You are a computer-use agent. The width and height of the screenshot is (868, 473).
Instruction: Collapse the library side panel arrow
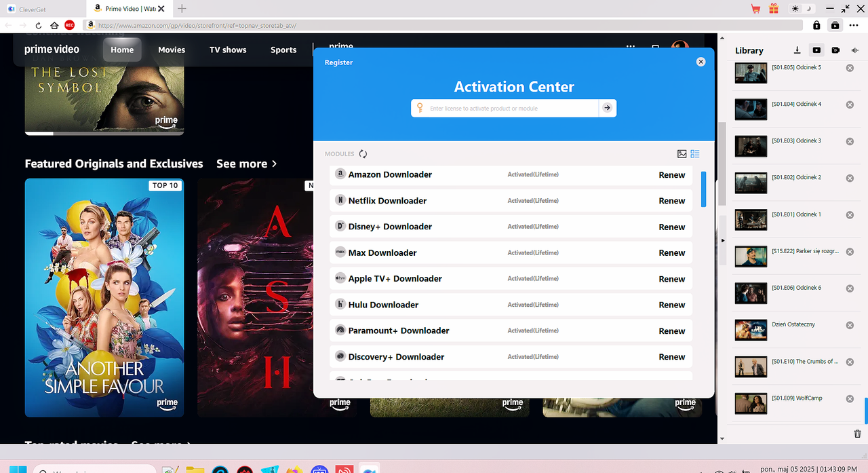coord(722,240)
